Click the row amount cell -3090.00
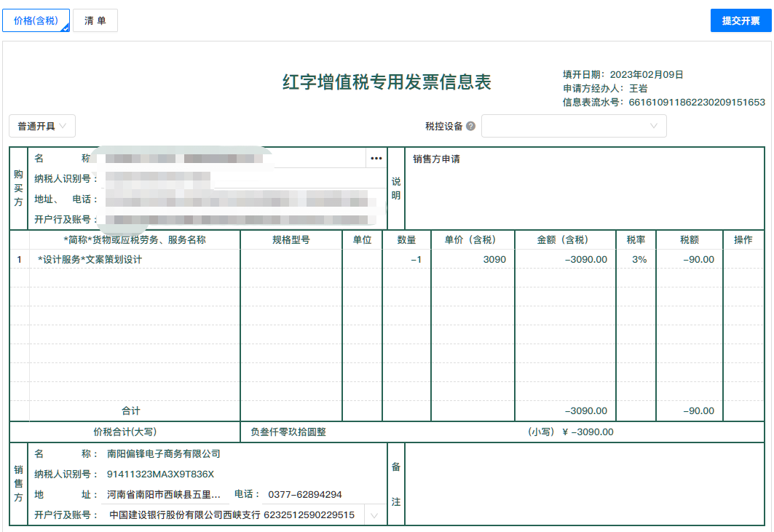Screen dimensions: 774x532 (x=565, y=260)
